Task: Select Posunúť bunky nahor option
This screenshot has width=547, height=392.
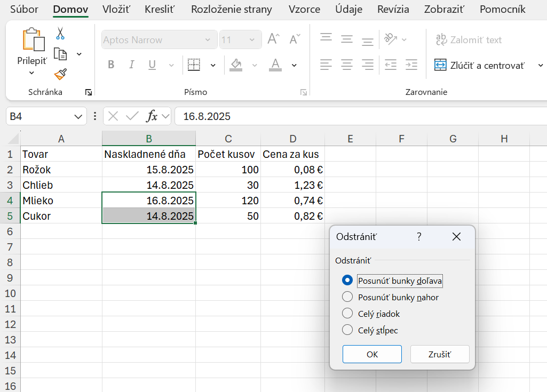Action: tap(390, 297)
